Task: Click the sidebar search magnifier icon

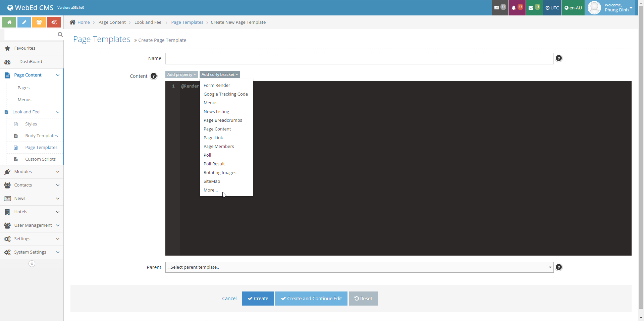Action: pos(60,35)
